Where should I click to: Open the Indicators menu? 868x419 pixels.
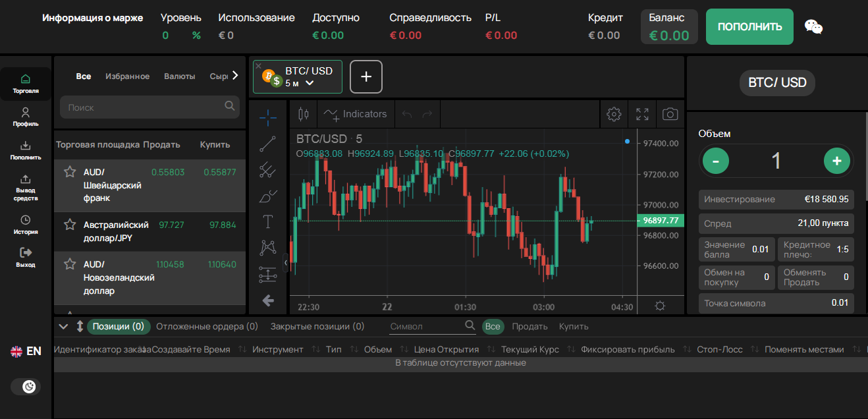click(356, 114)
